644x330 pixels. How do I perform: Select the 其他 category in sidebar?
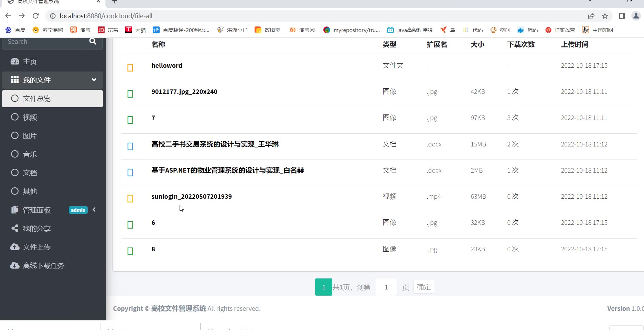coord(52,191)
